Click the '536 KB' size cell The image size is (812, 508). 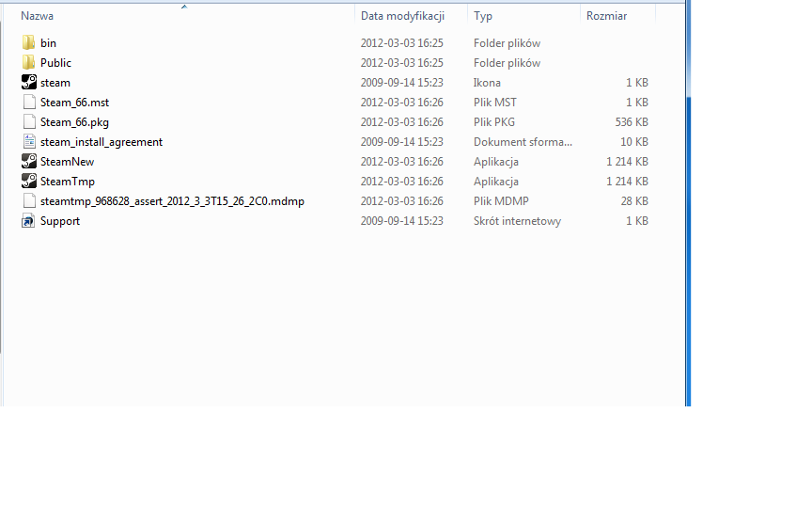(x=632, y=121)
